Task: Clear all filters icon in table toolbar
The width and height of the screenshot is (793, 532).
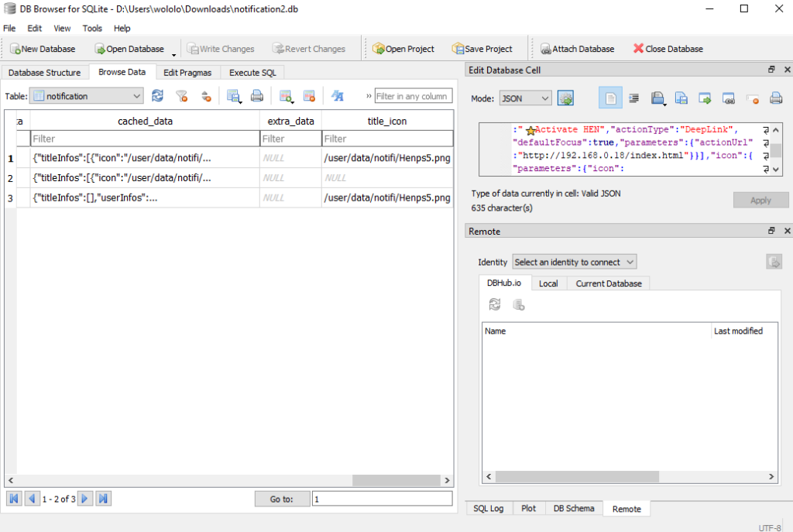Action: tap(182, 96)
